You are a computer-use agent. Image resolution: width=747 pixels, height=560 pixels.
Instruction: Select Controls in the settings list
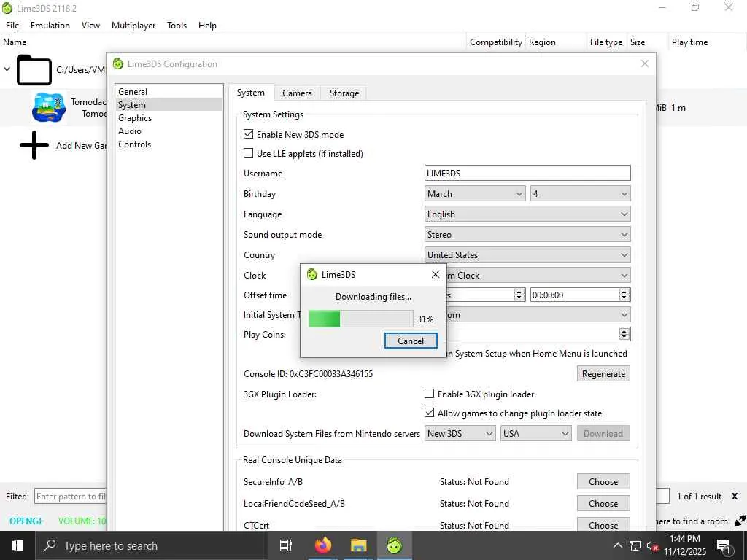point(169,144)
